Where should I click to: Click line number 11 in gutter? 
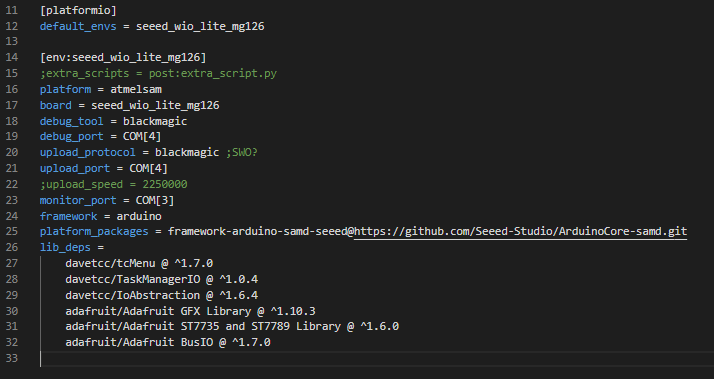(11, 10)
